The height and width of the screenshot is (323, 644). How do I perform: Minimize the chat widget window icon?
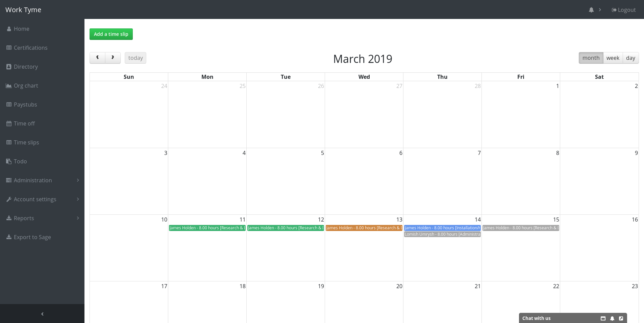click(x=603, y=318)
